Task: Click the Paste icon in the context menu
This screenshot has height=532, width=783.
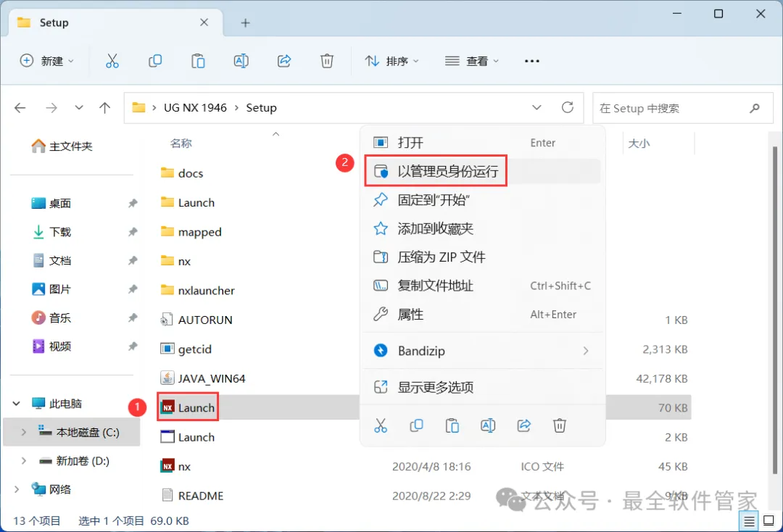Action: tap(452, 425)
